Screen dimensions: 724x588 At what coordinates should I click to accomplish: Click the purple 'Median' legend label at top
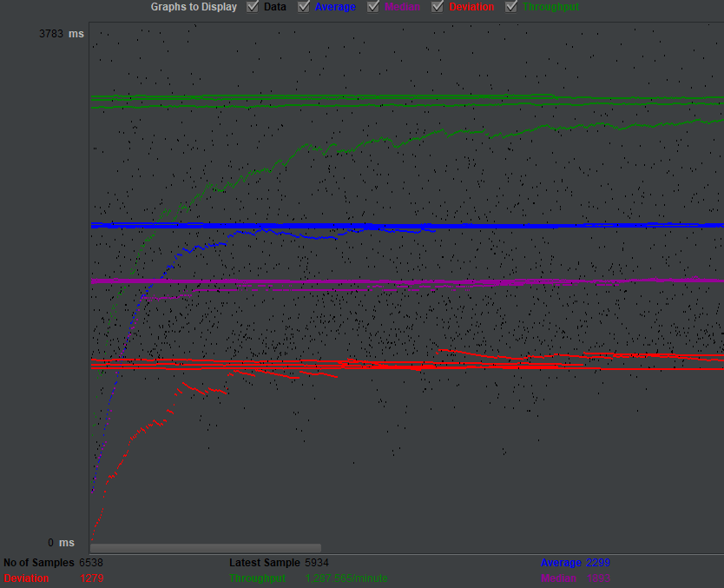pos(402,7)
